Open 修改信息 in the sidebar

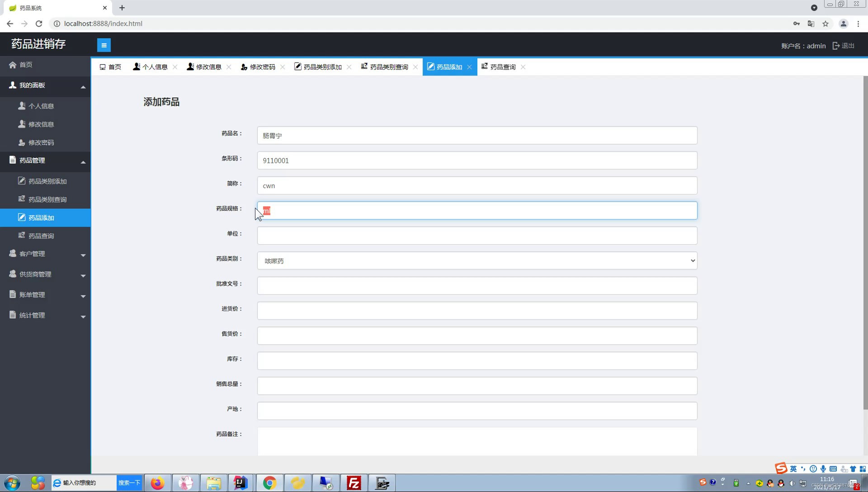pos(45,124)
